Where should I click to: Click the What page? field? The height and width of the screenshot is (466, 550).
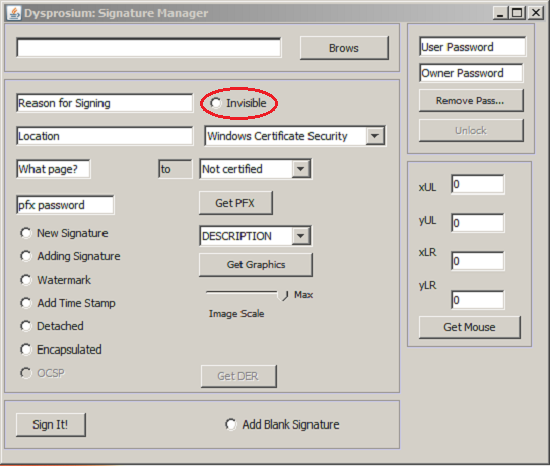[x=53, y=169]
